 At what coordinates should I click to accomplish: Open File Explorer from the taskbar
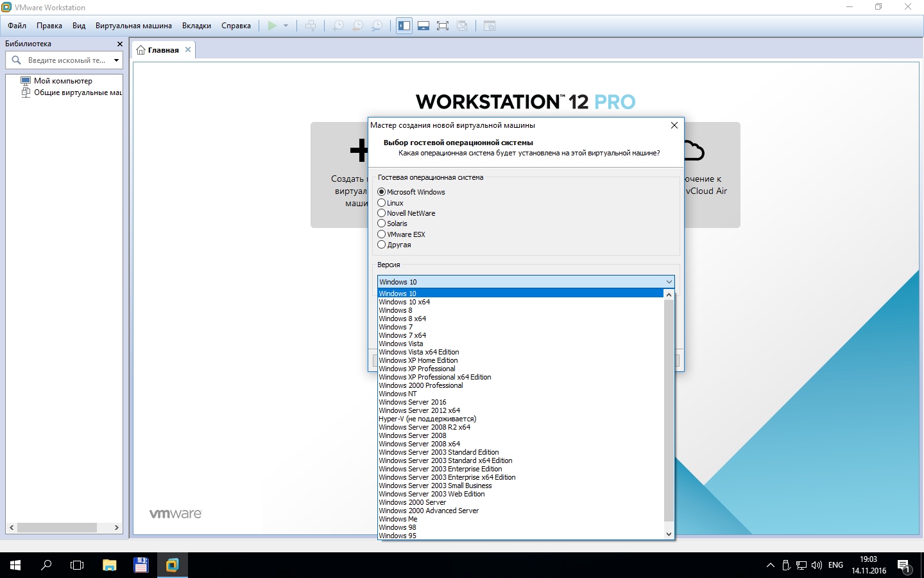(110, 565)
